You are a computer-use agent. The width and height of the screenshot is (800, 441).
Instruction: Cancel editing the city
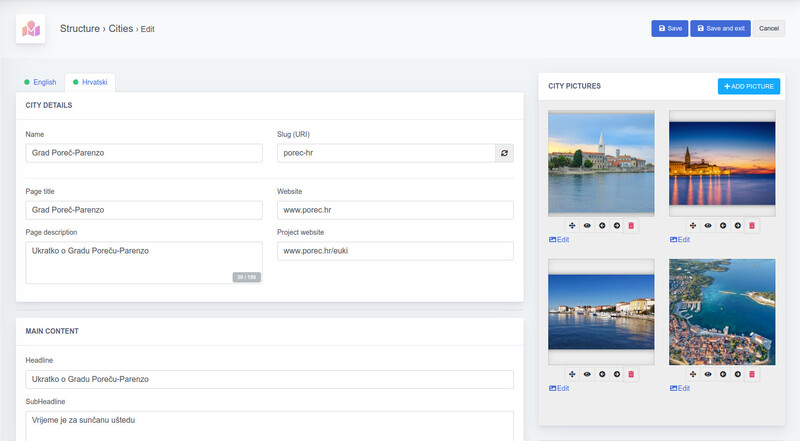768,29
